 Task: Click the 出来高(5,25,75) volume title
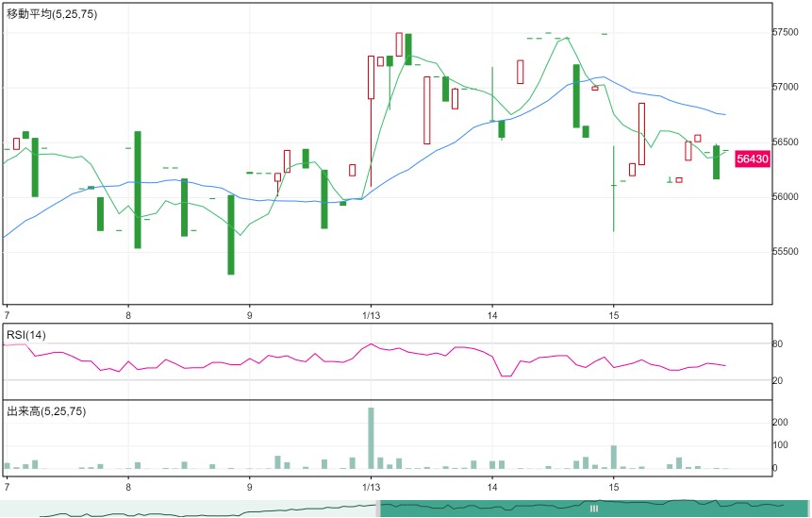[46, 411]
